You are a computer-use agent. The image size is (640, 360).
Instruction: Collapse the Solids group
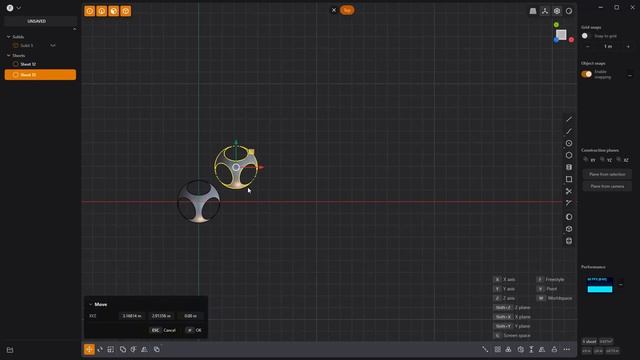point(9,37)
